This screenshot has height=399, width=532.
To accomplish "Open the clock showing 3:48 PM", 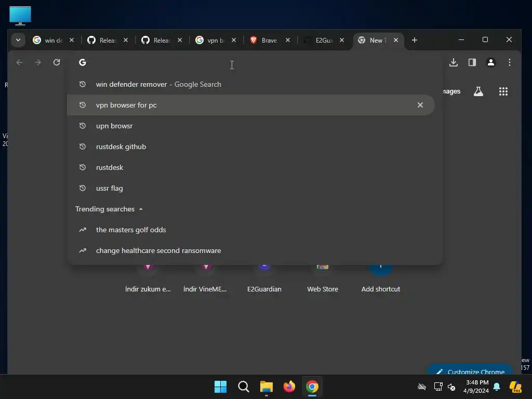I will [x=476, y=387].
